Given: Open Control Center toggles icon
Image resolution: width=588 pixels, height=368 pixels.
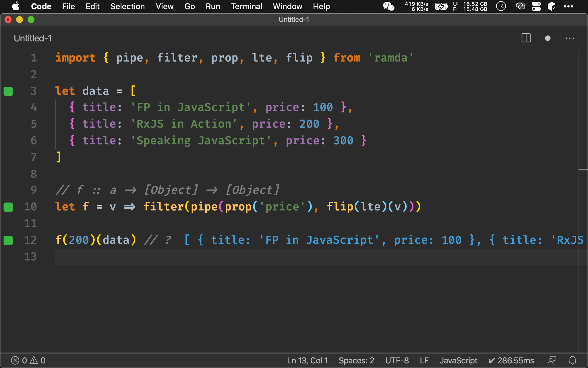Looking at the screenshot, I should [x=536, y=6].
